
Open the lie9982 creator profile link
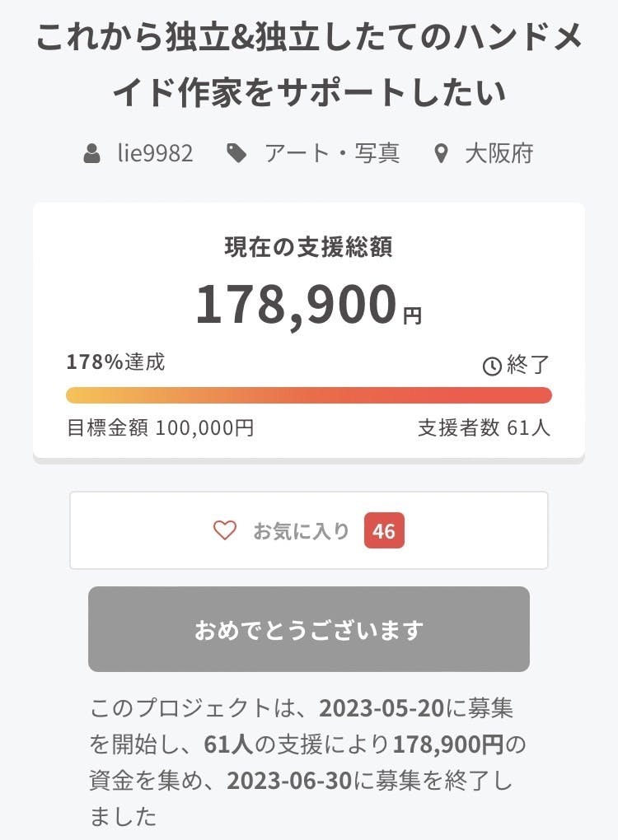pos(155,153)
